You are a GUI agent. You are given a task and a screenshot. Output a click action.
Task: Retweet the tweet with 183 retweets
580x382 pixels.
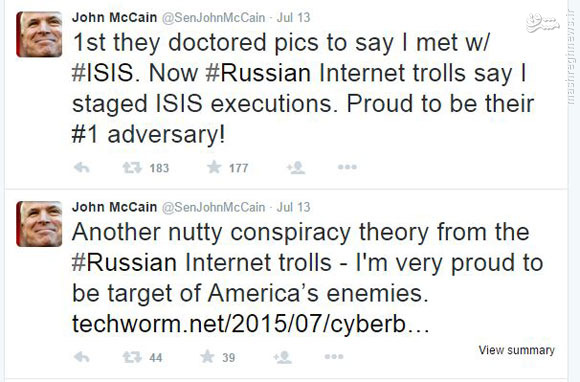point(132,168)
